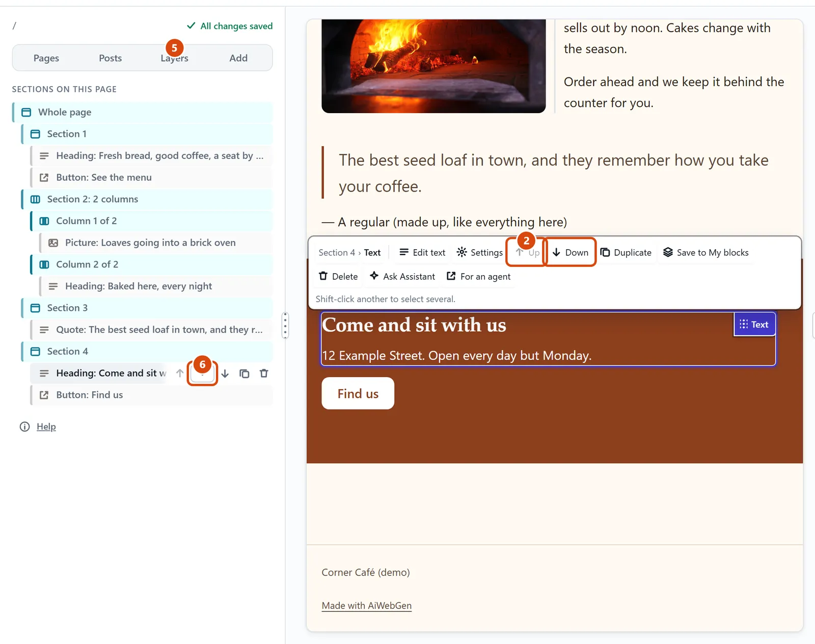Click the Delete button in the block toolbar
The height and width of the screenshot is (644, 815).
(338, 276)
